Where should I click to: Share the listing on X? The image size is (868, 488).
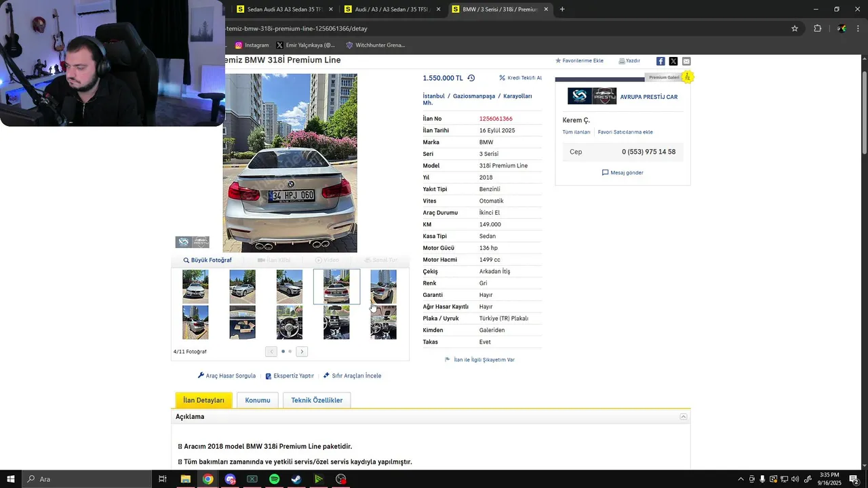673,61
